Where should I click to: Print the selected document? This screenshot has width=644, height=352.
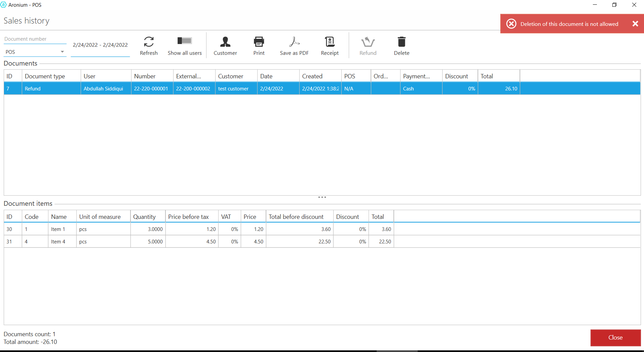tap(259, 42)
